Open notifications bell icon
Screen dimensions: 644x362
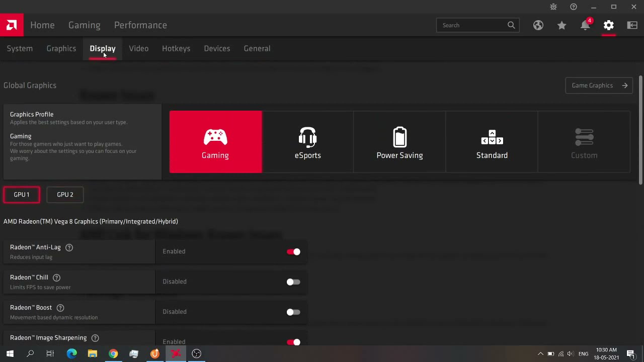tap(585, 25)
